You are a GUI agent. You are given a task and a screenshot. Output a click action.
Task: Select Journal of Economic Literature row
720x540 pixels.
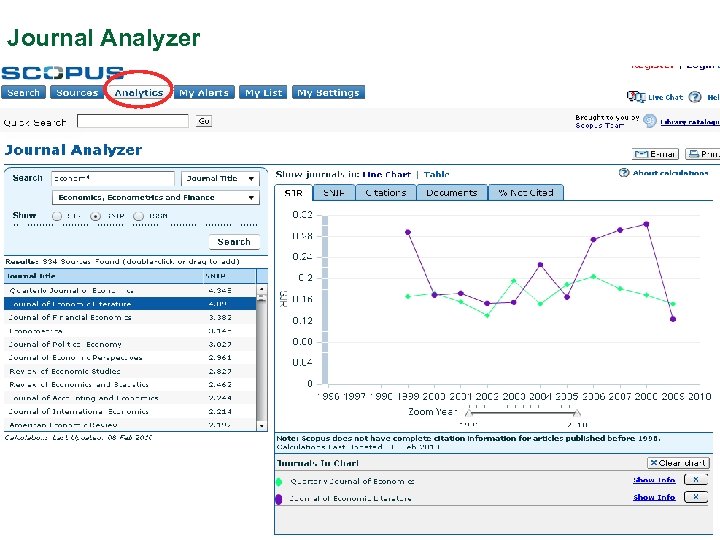(130, 304)
